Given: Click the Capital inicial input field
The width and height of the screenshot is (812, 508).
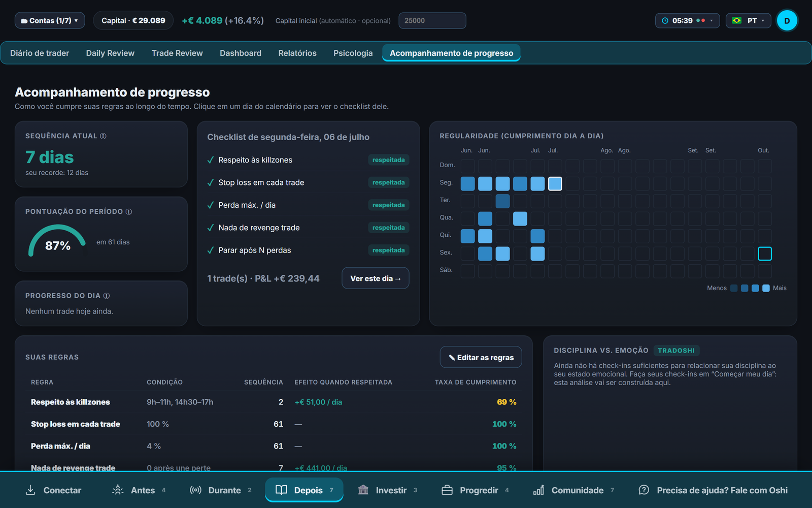Looking at the screenshot, I should (432, 21).
